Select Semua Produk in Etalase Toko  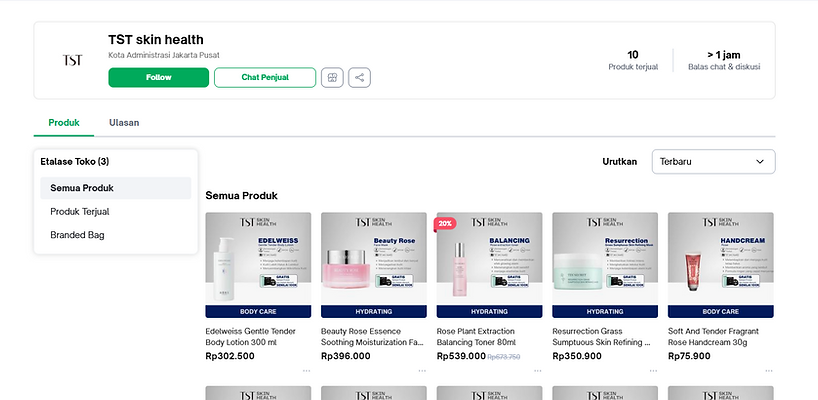tap(116, 188)
